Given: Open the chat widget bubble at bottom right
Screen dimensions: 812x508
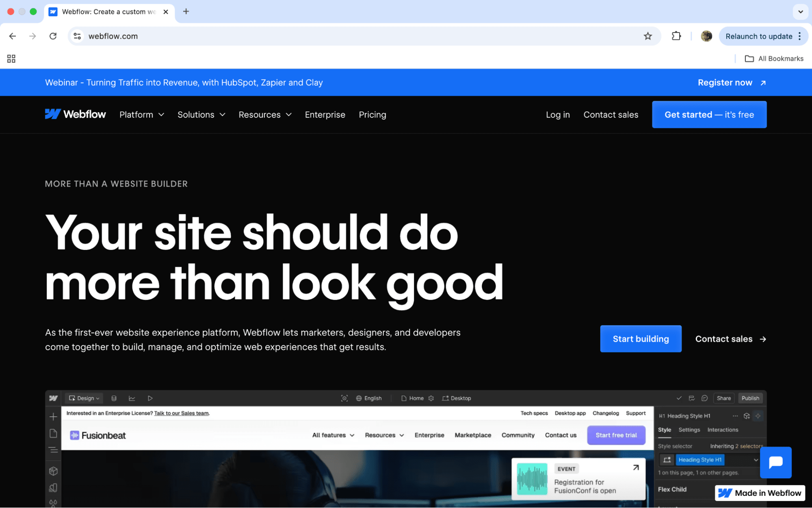Looking at the screenshot, I should 776,462.
